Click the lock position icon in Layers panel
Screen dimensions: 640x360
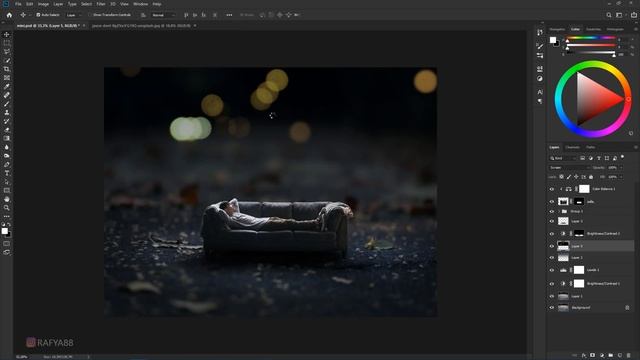[576, 177]
